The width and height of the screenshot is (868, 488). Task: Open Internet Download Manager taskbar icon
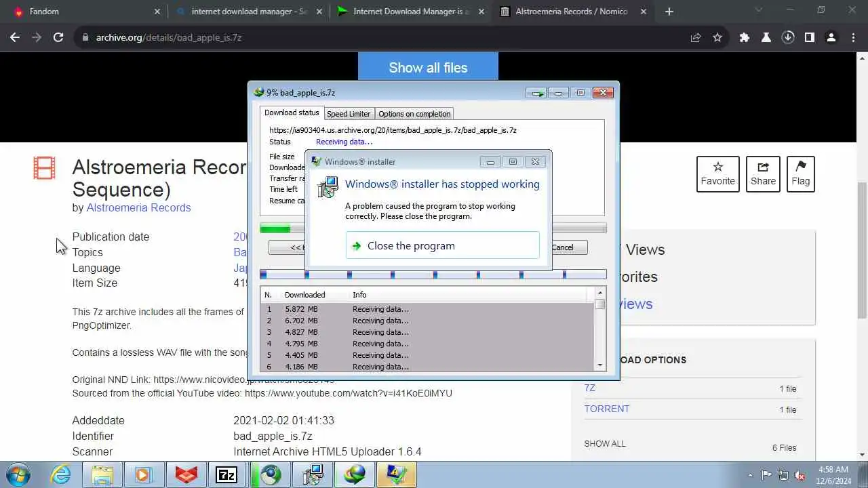click(x=354, y=474)
